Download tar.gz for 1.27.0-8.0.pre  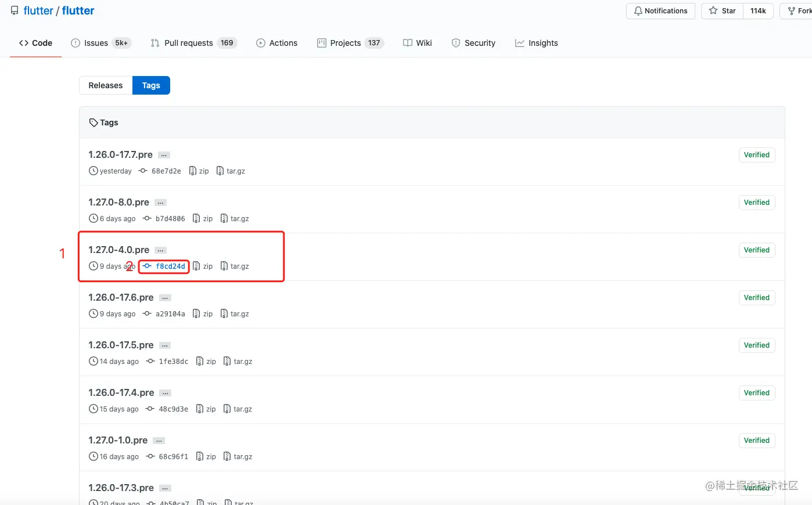tap(235, 219)
